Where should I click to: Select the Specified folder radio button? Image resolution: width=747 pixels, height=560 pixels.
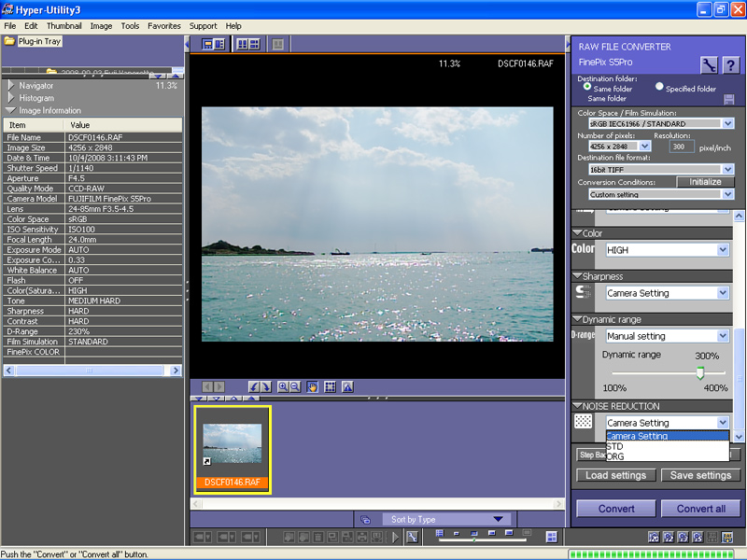point(659,85)
